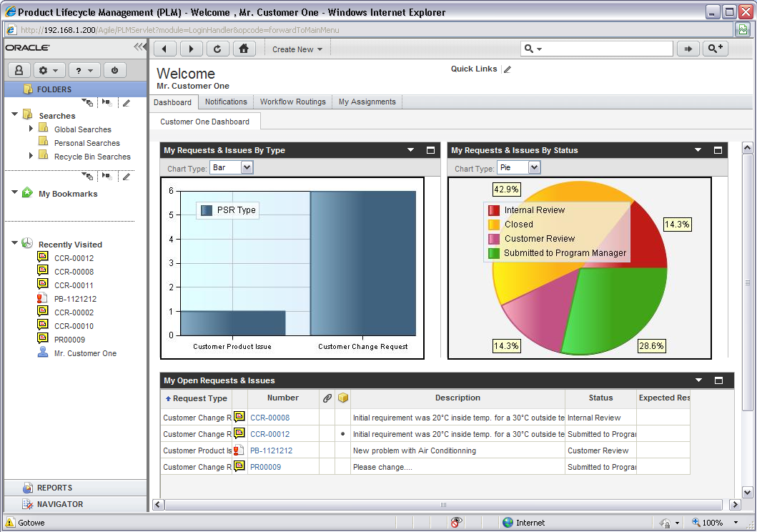Open the Workflow Routings tab

292,102
